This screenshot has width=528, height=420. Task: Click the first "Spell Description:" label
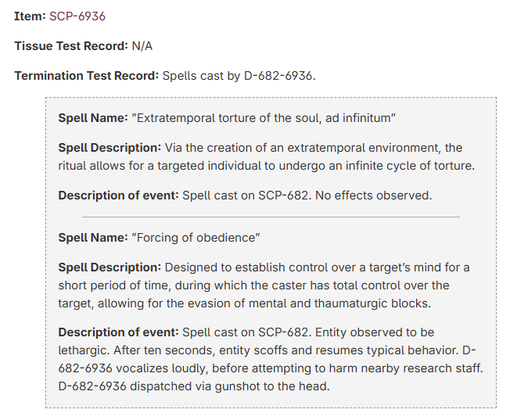(110, 148)
